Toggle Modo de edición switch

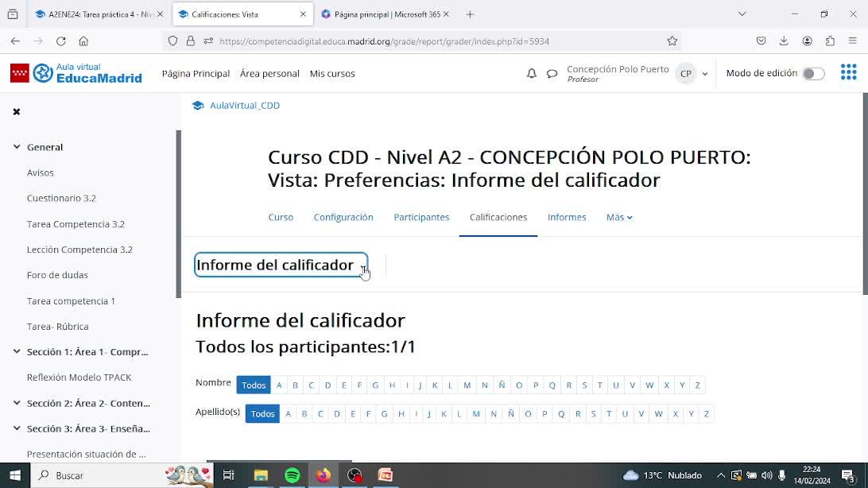pyautogui.click(x=813, y=74)
